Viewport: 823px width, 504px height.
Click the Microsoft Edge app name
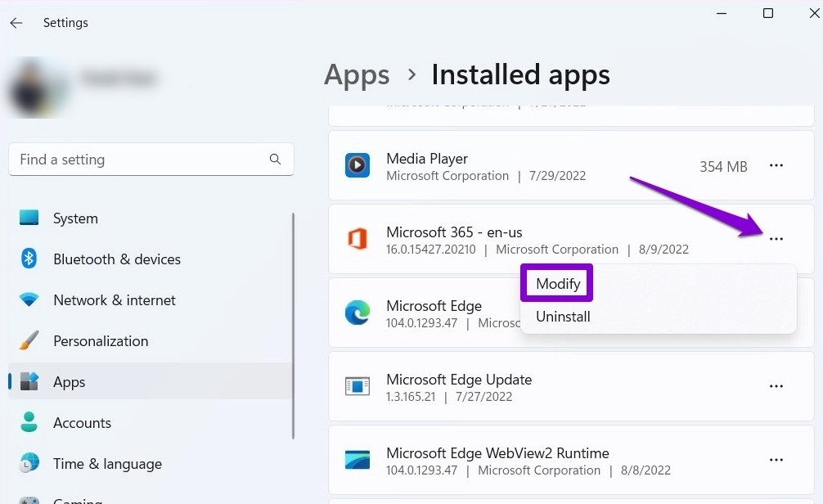point(434,305)
